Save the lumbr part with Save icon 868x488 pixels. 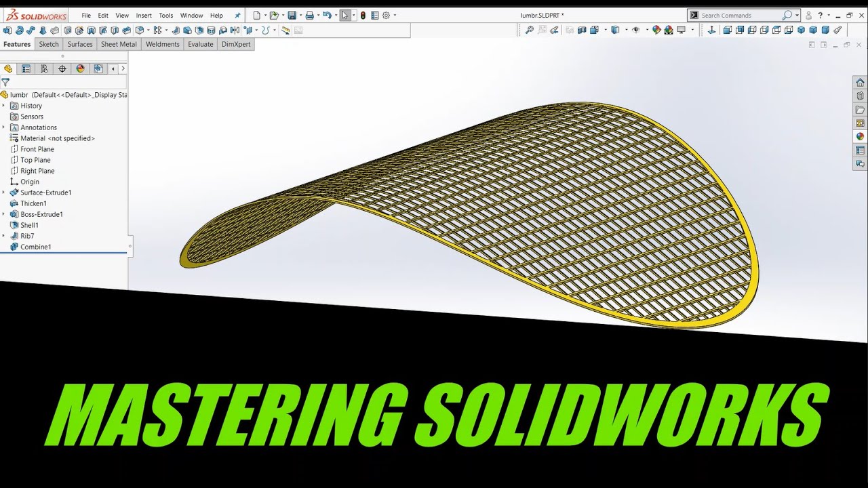tap(292, 15)
